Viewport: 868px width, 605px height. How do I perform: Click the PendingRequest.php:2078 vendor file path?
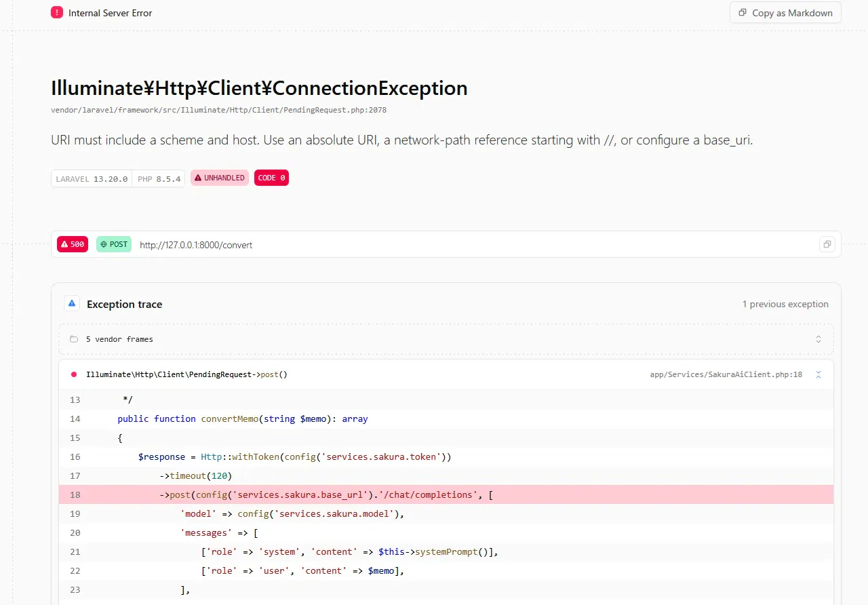218,110
